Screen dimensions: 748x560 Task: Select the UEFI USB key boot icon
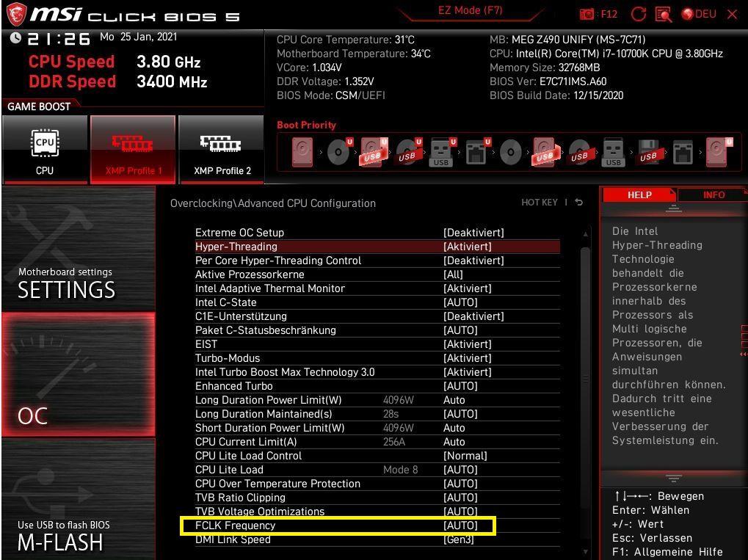442,152
